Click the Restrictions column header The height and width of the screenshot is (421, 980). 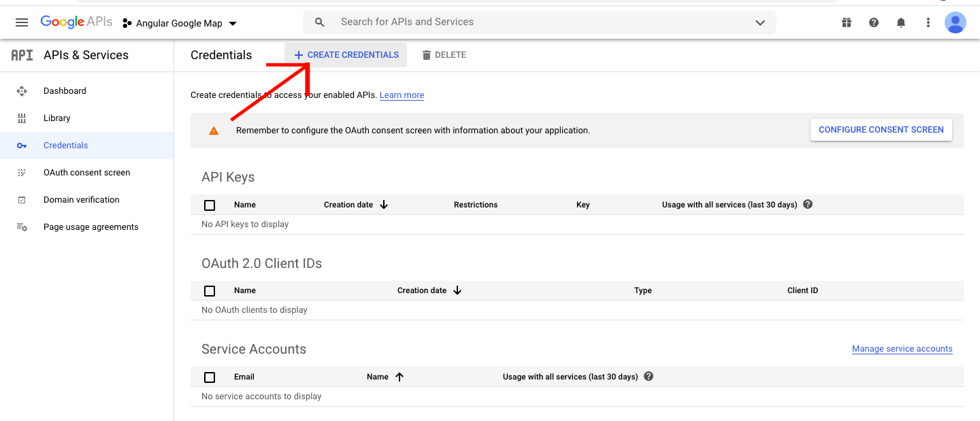click(x=476, y=205)
